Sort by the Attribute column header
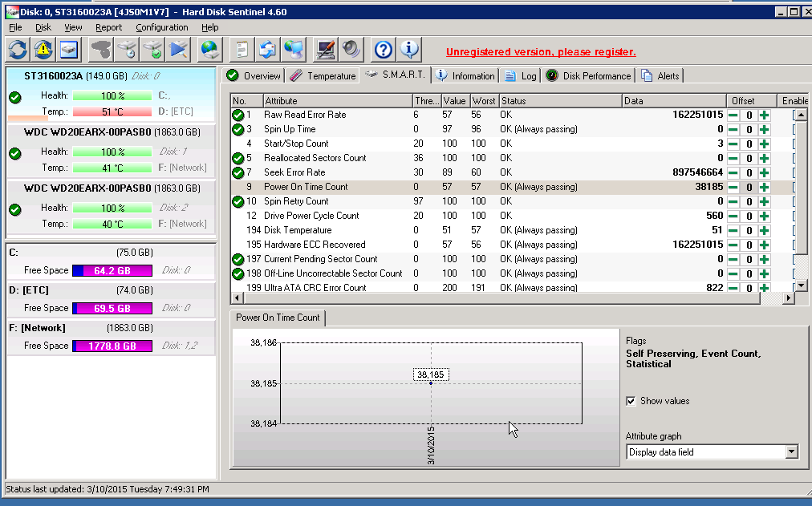This screenshot has width=812, height=506. pos(338,101)
